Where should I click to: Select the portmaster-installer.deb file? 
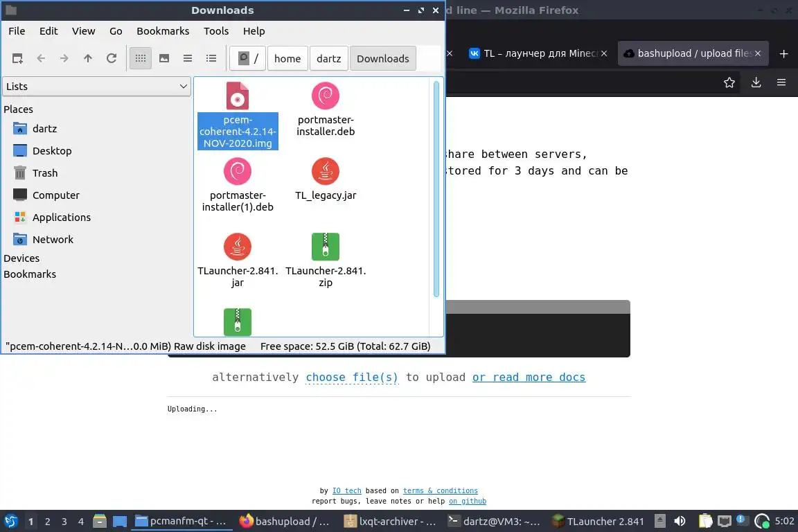pos(326,109)
